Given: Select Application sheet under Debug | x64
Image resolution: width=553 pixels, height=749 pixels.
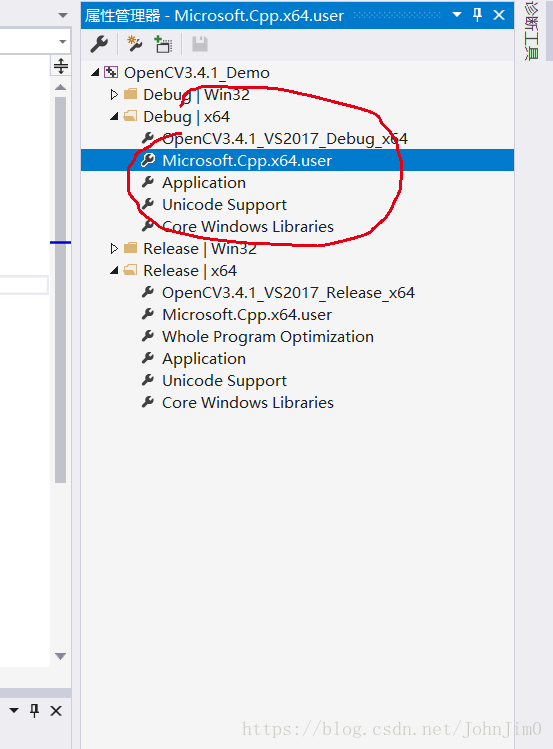Looking at the screenshot, I should pos(204,182).
